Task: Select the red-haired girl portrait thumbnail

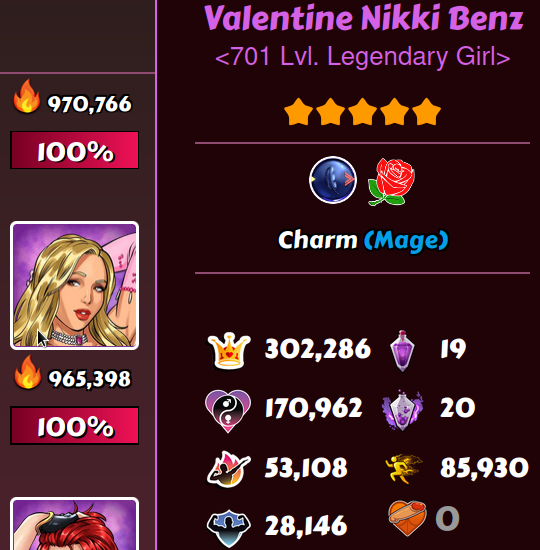Action: (74, 523)
